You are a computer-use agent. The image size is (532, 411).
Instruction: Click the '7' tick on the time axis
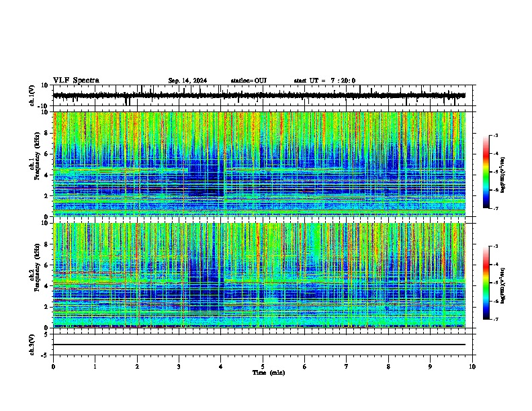coord(347,367)
